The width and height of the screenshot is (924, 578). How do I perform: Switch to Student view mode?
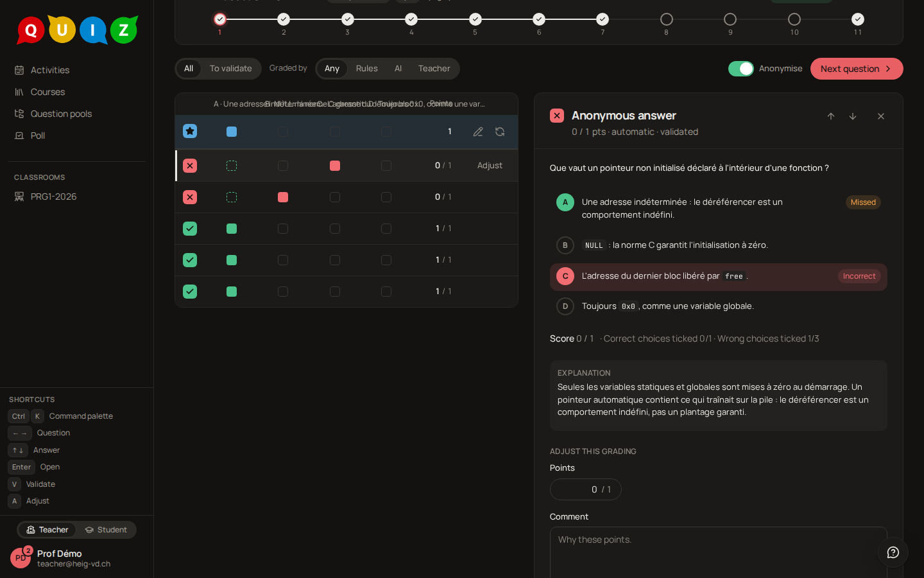pyautogui.click(x=106, y=530)
